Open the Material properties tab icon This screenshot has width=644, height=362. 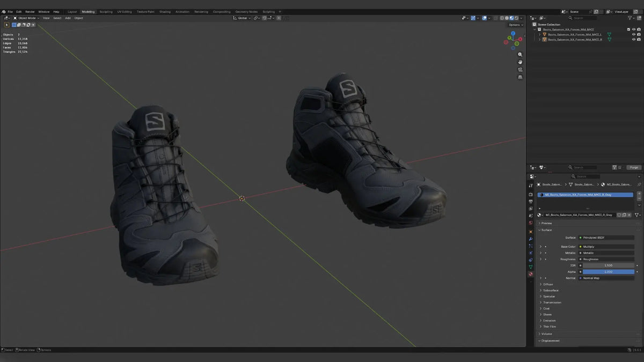click(x=531, y=274)
